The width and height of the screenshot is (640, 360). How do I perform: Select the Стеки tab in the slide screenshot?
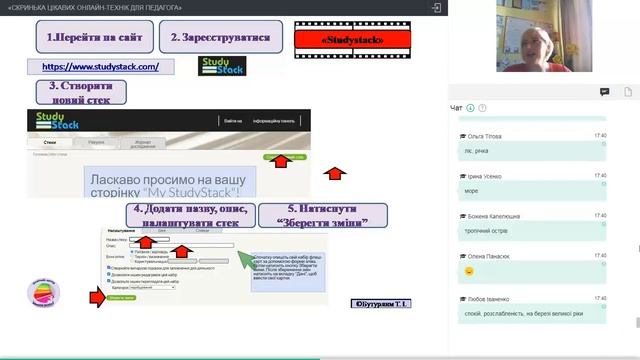(x=50, y=142)
